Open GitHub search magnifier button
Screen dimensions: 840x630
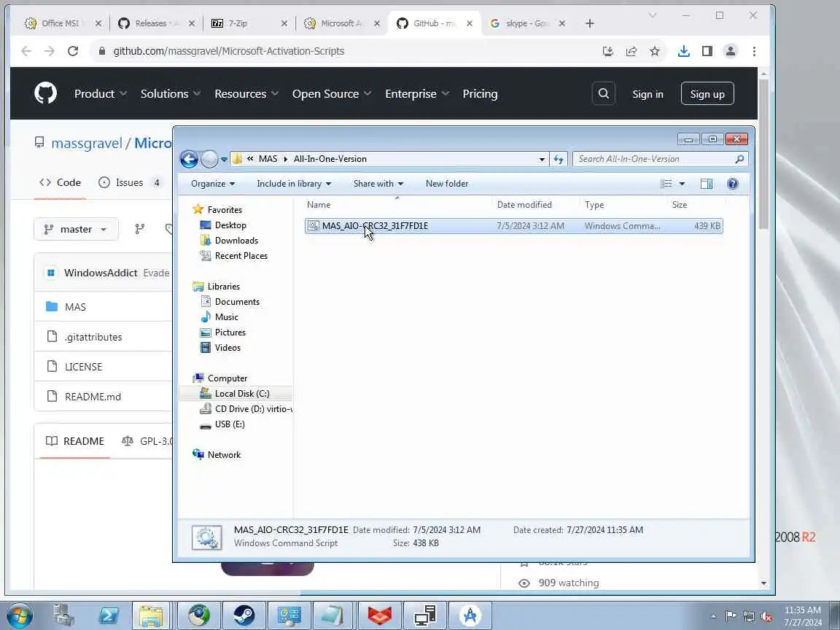tap(603, 94)
